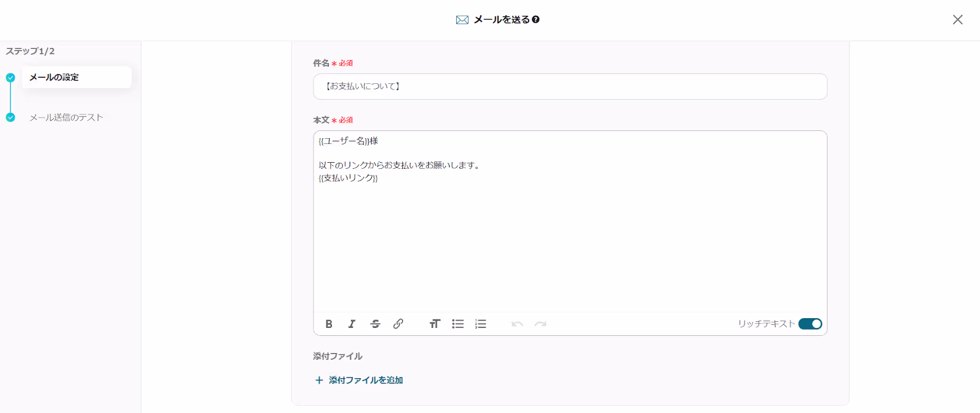The width and height of the screenshot is (980, 413).
Task: Click the envelope icon in the header
Action: click(x=462, y=20)
